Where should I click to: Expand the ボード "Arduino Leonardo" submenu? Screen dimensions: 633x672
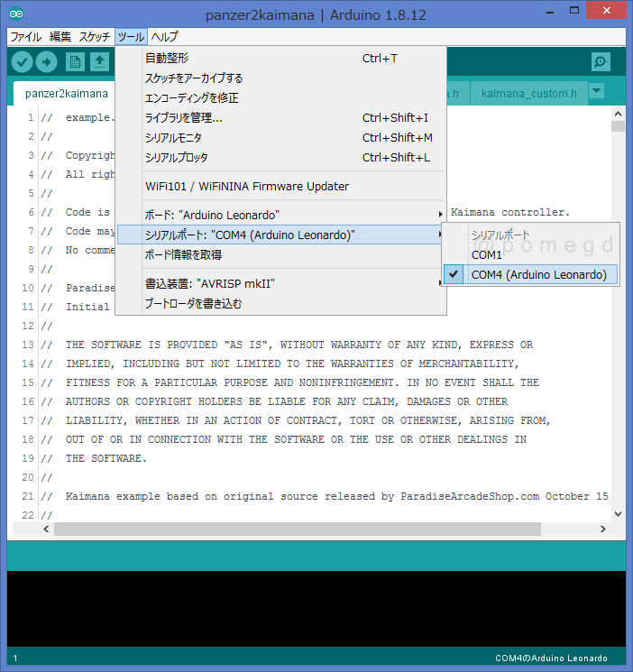coord(280,215)
